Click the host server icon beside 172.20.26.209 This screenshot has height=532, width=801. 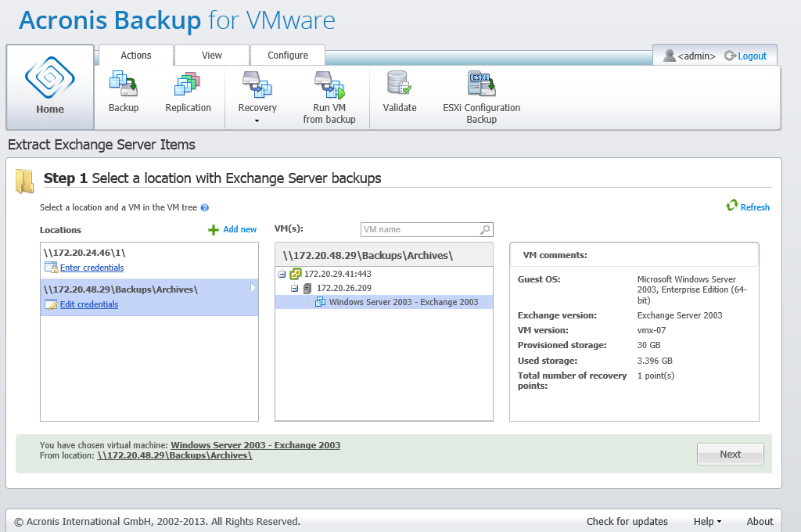tap(307, 289)
